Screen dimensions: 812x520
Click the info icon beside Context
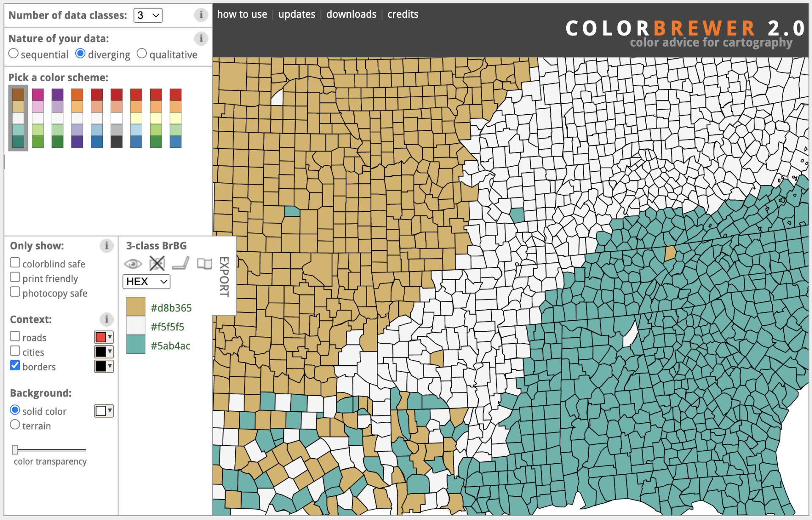coord(106,319)
